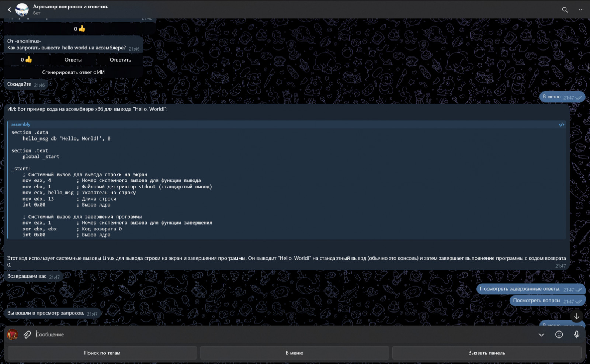The height and width of the screenshot is (364, 590).
Task: Click the assembly language label of the code block
Action: [21, 125]
